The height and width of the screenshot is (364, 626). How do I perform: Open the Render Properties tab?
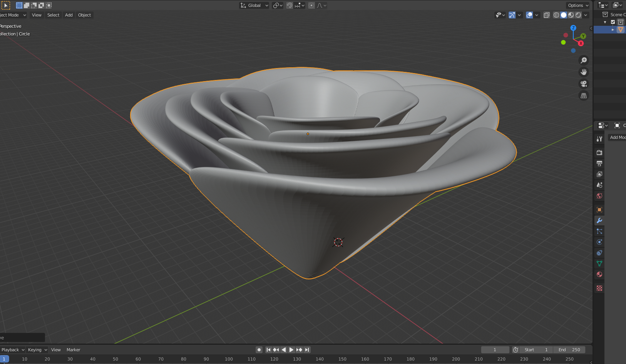pyautogui.click(x=599, y=152)
